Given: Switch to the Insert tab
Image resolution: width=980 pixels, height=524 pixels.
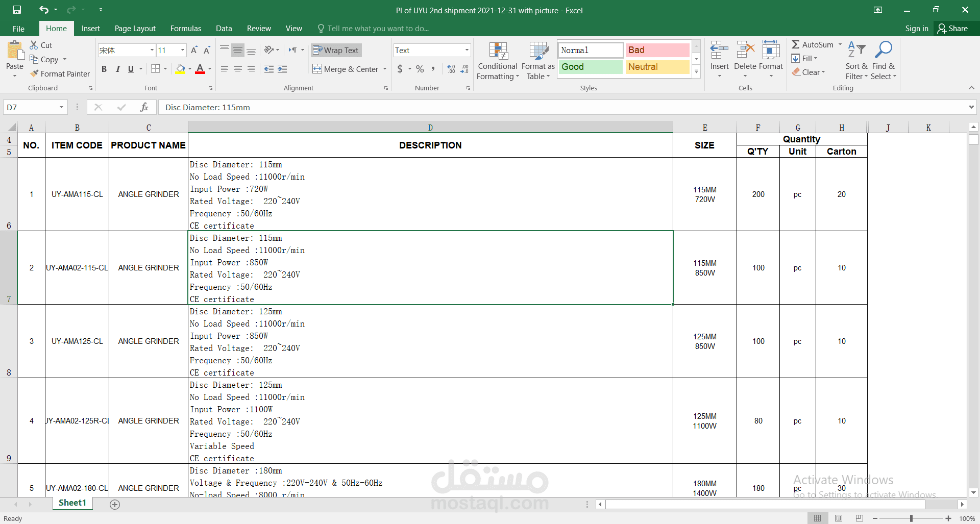Looking at the screenshot, I should (90, 29).
